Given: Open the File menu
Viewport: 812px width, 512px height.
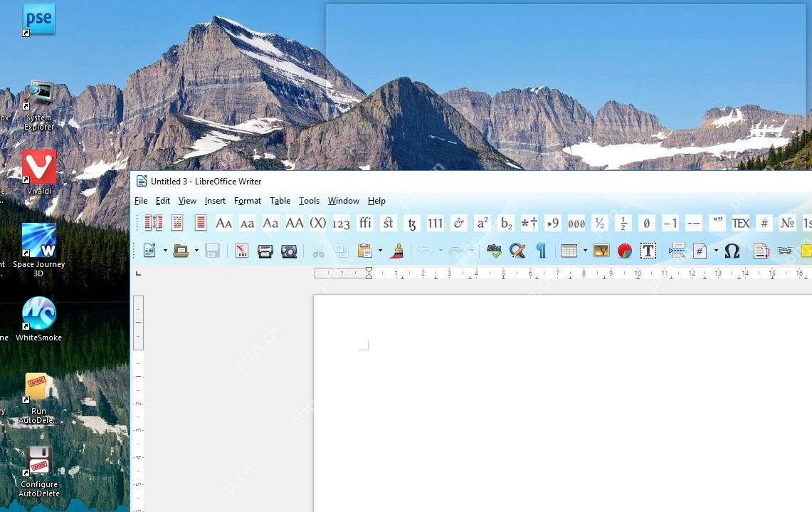Looking at the screenshot, I should click(x=141, y=201).
